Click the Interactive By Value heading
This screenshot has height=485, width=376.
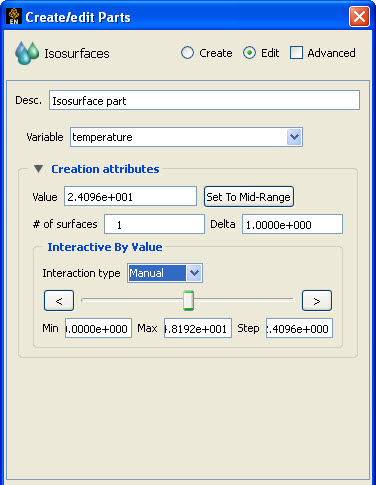105,247
